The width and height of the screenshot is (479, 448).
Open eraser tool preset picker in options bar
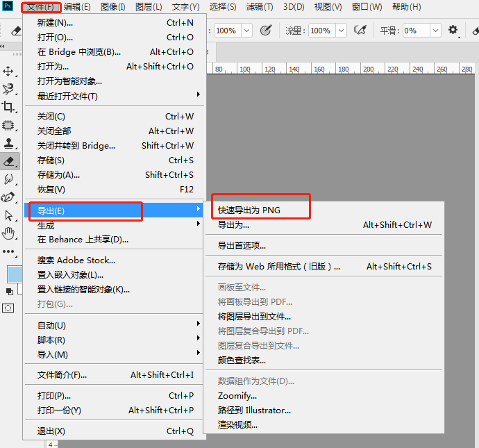[15, 31]
